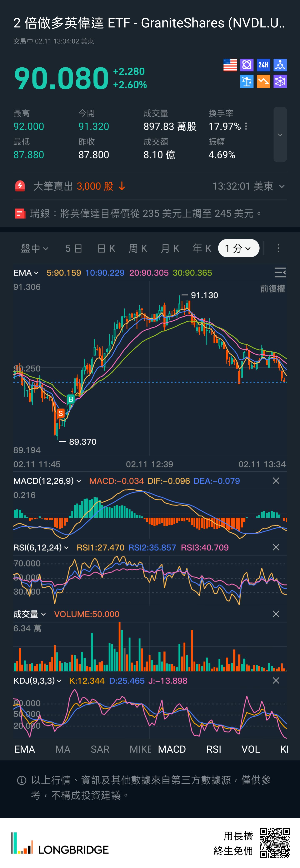Tap the blue 24H trading icon
This screenshot has height=868, width=300.
(x=263, y=65)
